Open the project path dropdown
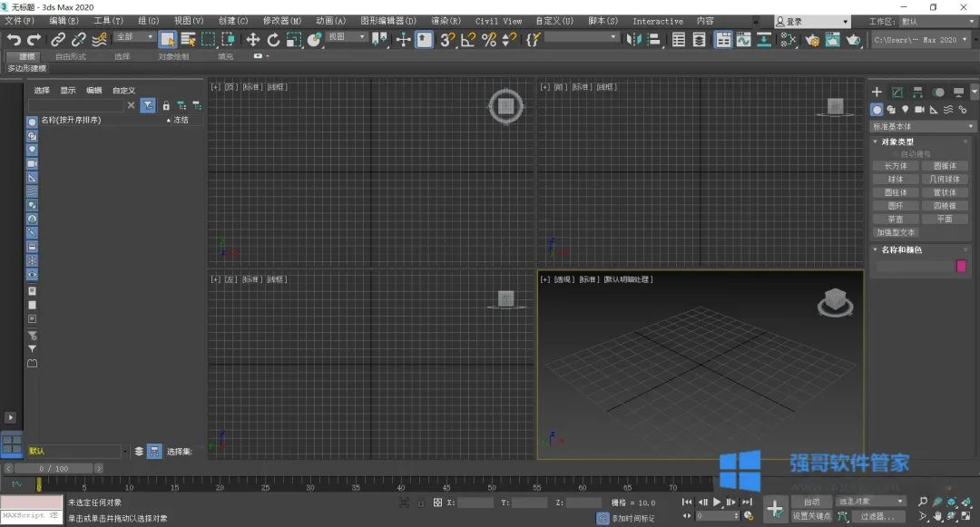 point(920,40)
